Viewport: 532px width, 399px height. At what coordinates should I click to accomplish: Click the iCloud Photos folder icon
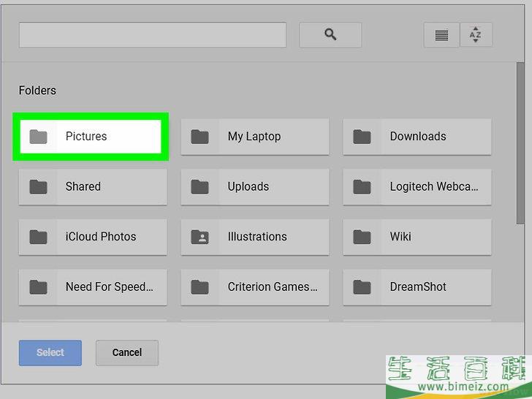38,237
